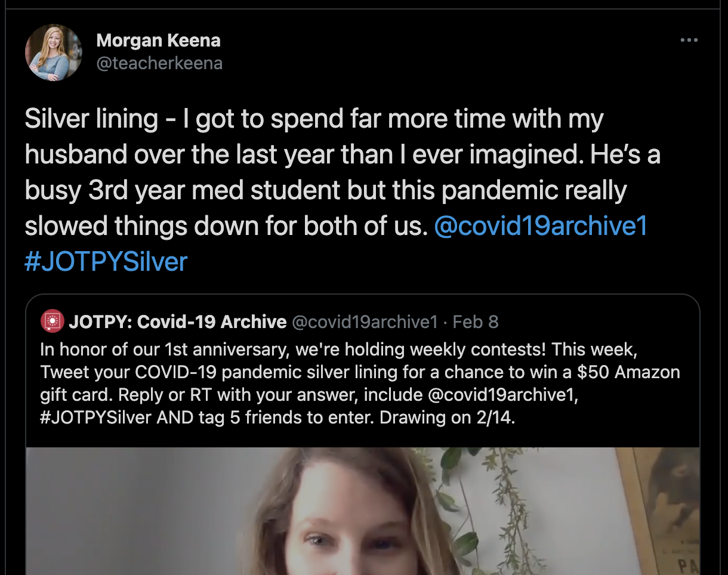Viewport: 728px width, 575px height.
Task: Open the blue @covid19archive1 mention
Action: click(541, 226)
